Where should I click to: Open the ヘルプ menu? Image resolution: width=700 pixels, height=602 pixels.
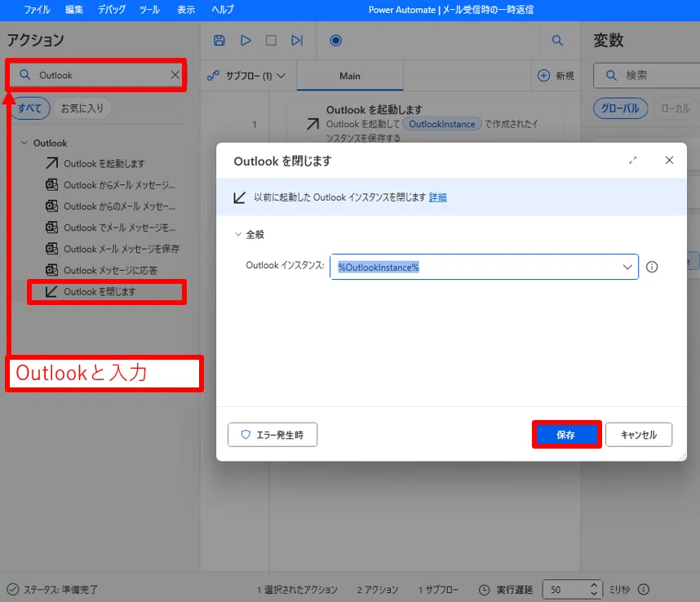pos(223,9)
